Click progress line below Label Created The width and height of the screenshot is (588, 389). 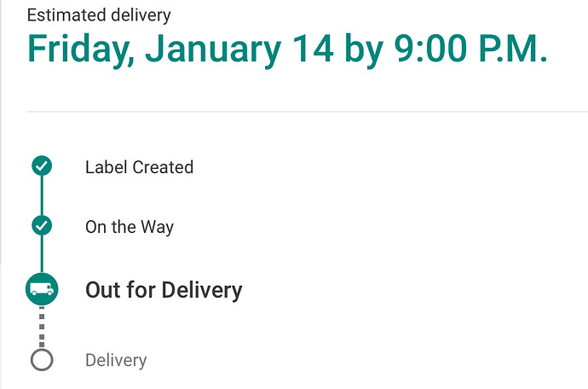pyautogui.click(x=42, y=195)
